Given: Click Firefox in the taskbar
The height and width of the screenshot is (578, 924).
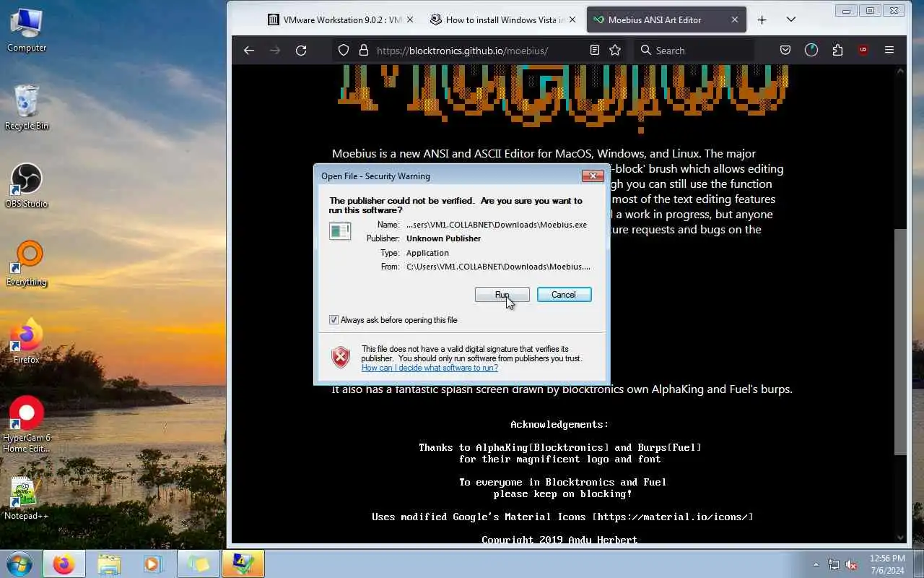Looking at the screenshot, I should [64, 564].
